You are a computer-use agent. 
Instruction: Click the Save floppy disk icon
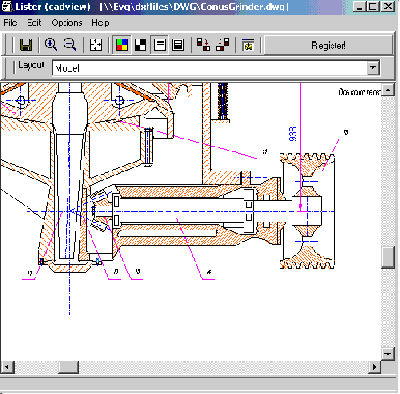click(26, 45)
